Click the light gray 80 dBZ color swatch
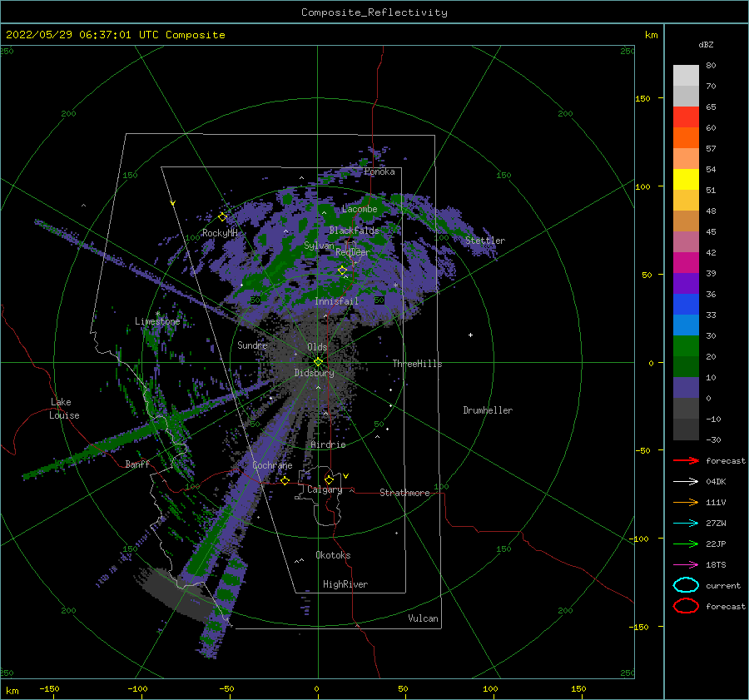Viewport: 749px width, 700px height. click(686, 75)
